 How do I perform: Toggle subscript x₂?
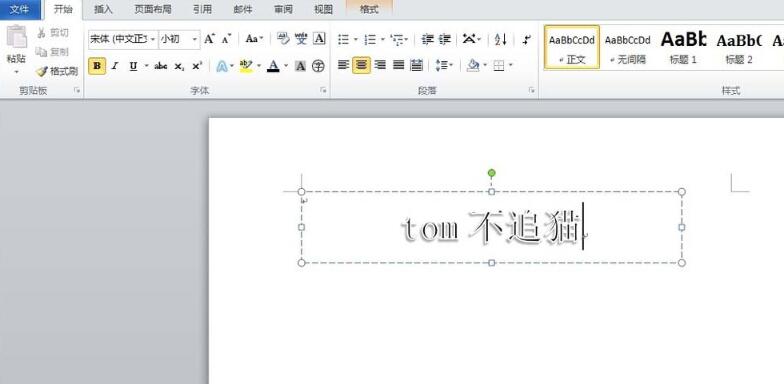[x=179, y=66]
